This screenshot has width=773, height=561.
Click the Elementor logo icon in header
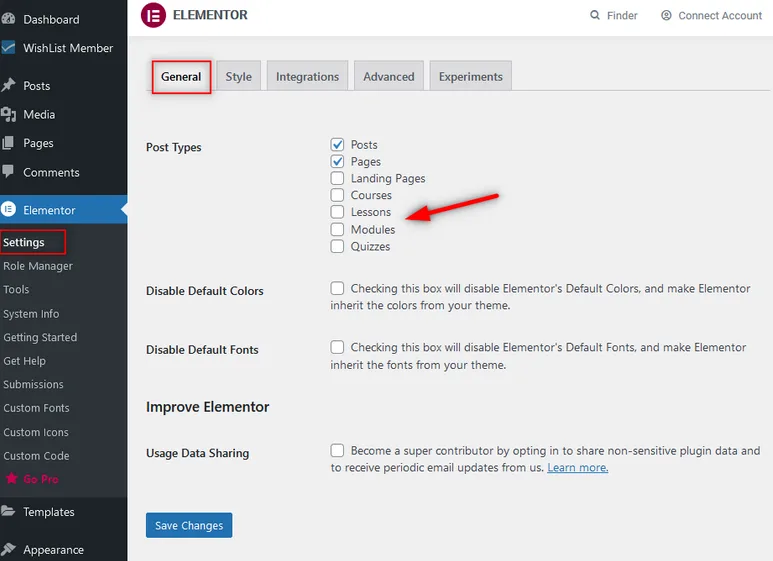tap(153, 15)
